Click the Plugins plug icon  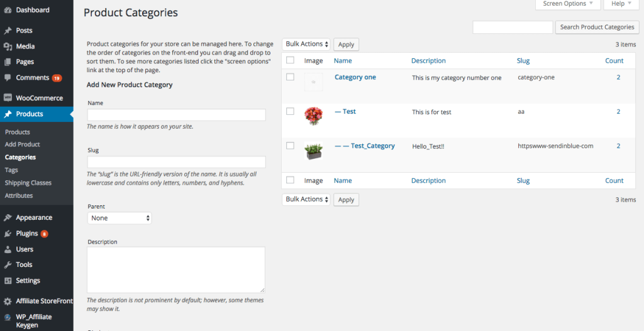pos(8,234)
